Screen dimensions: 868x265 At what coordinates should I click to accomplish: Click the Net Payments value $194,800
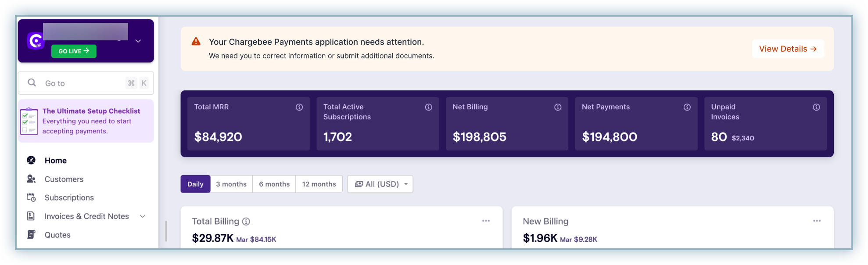(610, 137)
